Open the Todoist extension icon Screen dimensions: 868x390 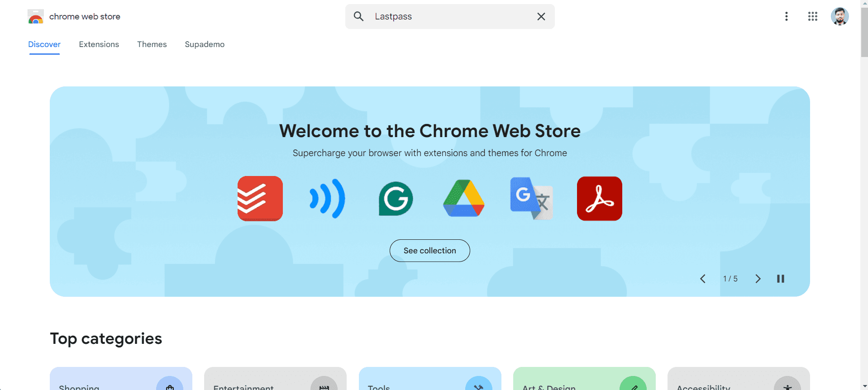[260, 199]
